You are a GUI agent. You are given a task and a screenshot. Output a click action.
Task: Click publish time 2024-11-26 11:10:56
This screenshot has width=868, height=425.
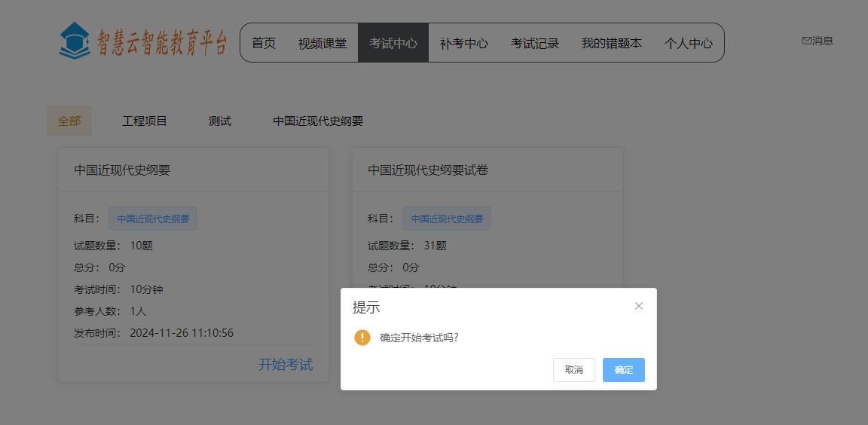pyautogui.click(x=182, y=333)
